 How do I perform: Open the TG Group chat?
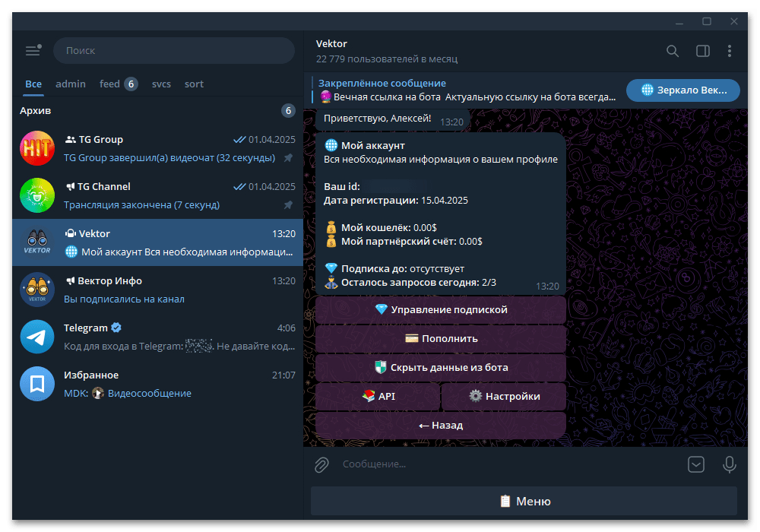point(157,148)
